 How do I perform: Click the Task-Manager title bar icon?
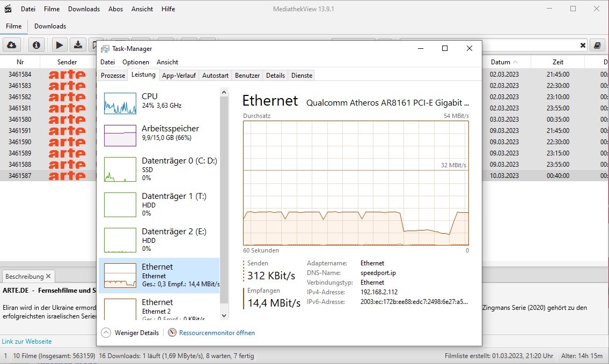click(x=105, y=49)
